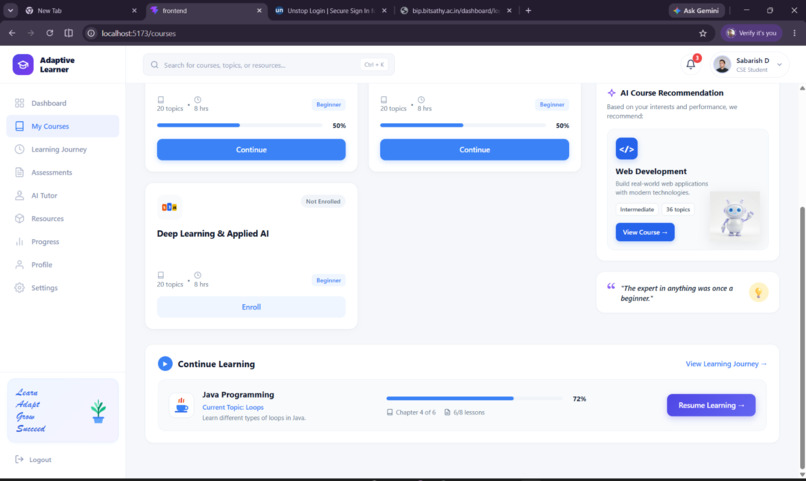Click the page vertical scrollbar
This screenshot has height=481, width=806.
point(802,339)
